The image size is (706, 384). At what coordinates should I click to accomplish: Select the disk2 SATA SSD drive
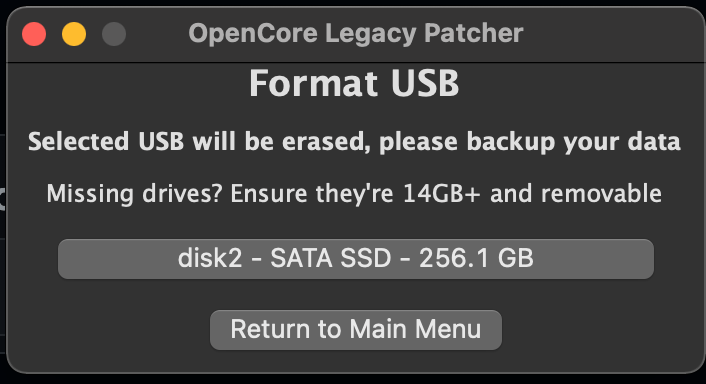(x=356, y=259)
